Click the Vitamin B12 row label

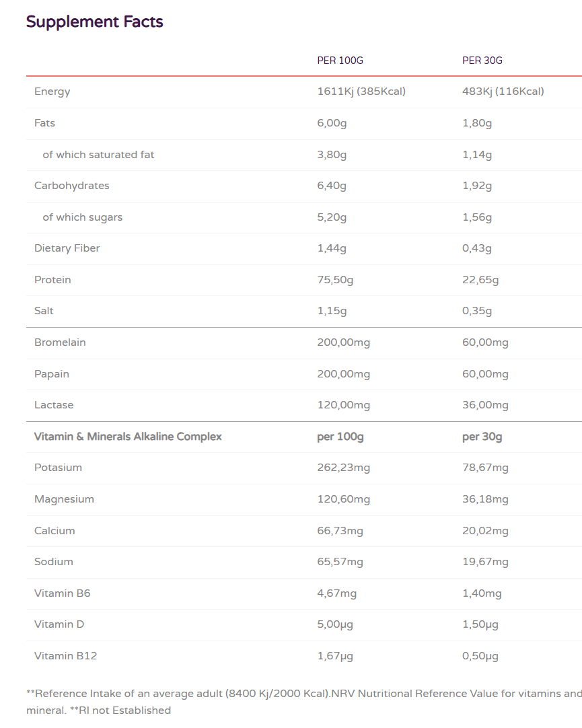point(66,656)
